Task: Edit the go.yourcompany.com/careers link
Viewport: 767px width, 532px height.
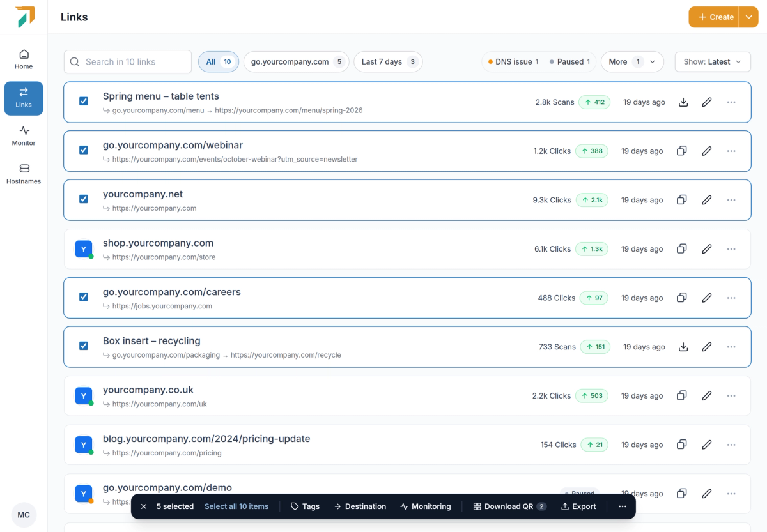Action: (x=707, y=298)
